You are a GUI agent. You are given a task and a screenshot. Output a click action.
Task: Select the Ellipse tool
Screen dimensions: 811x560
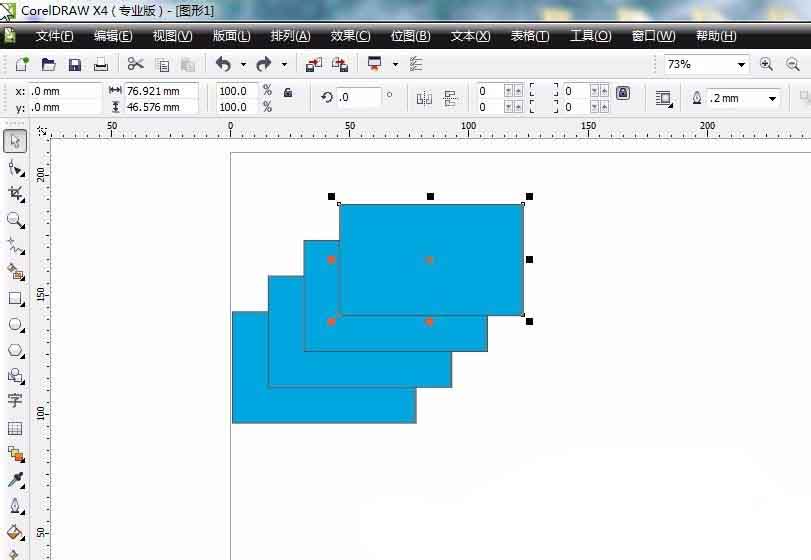(16, 325)
